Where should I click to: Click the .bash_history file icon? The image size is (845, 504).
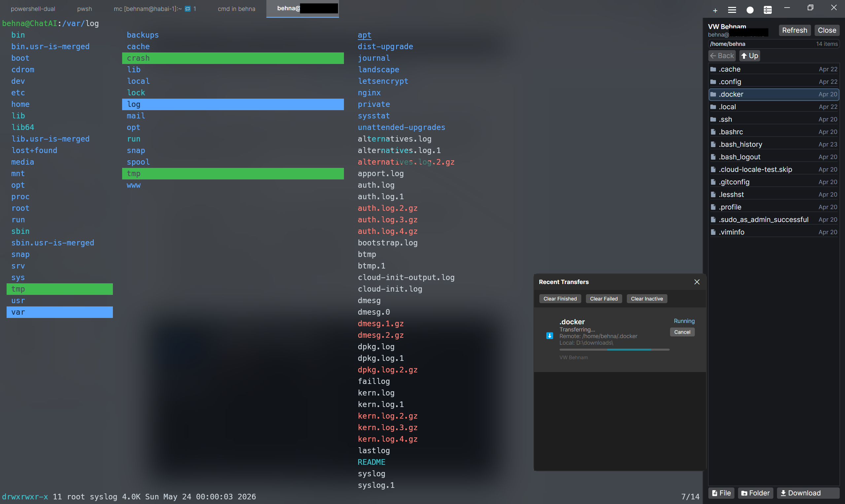[x=713, y=145]
